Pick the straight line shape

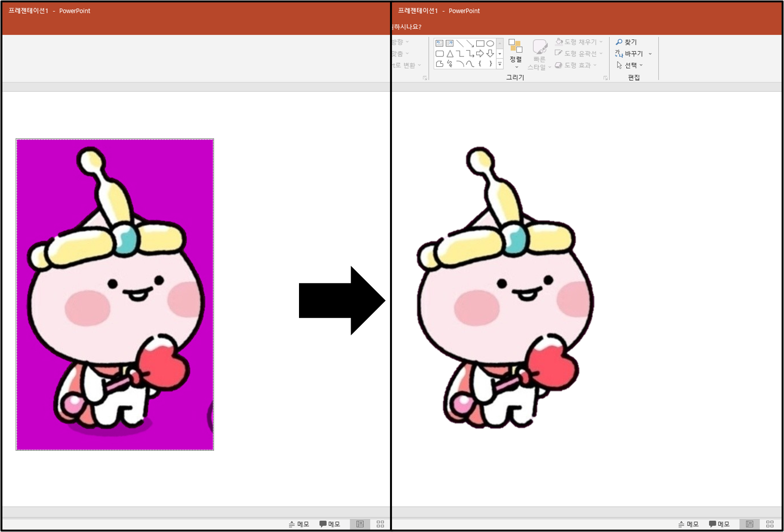tap(460, 43)
